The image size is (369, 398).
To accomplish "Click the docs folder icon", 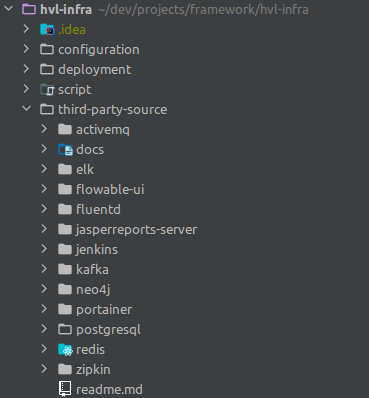I will tap(65, 150).
